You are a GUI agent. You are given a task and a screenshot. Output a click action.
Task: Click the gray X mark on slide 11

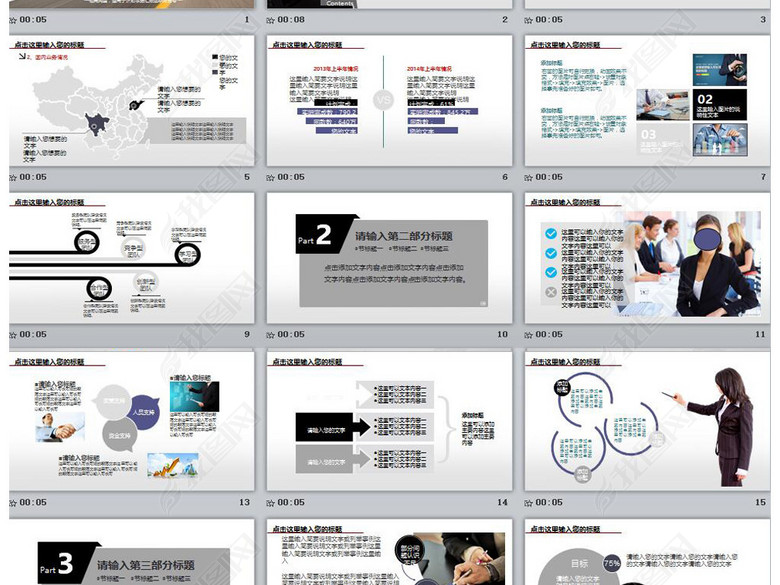click(x=550, y=292)
